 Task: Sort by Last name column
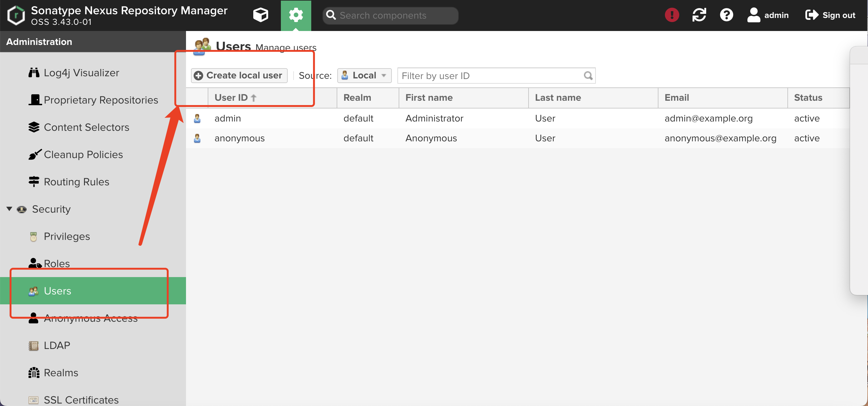coord(593,98)
